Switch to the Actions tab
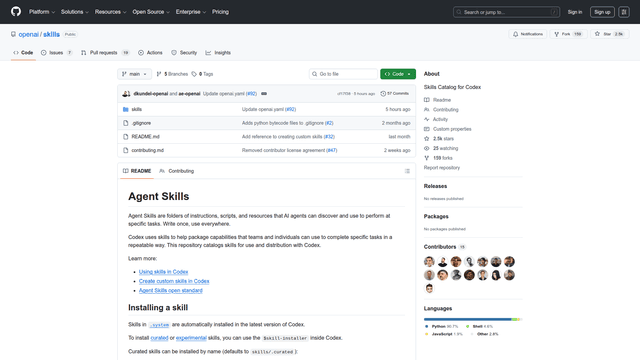This screenshot has width=640, height=360. point(150,53)
